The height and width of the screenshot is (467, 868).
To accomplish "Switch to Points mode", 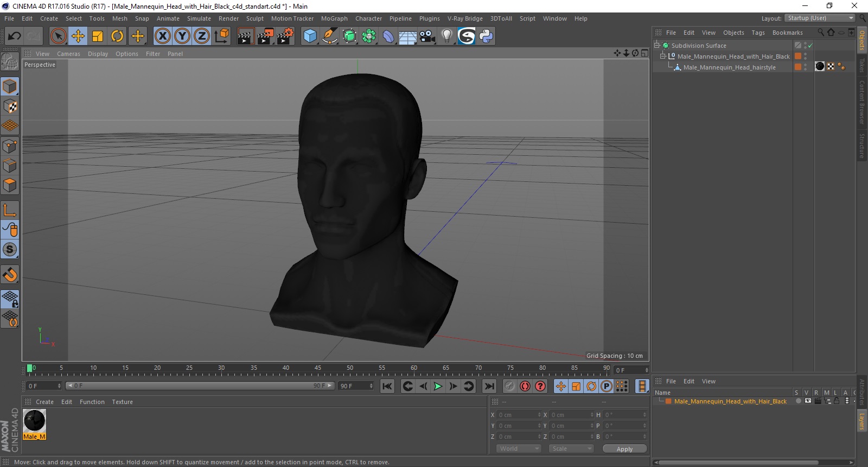I will coord(10,146).
